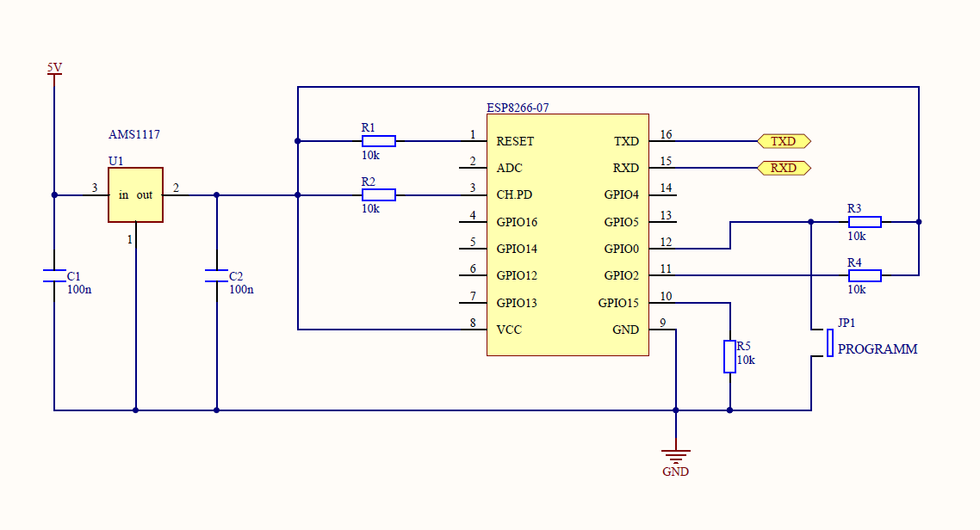980x530 pixels.
Task: Click the ADC pin name
Action: (509, 168)
